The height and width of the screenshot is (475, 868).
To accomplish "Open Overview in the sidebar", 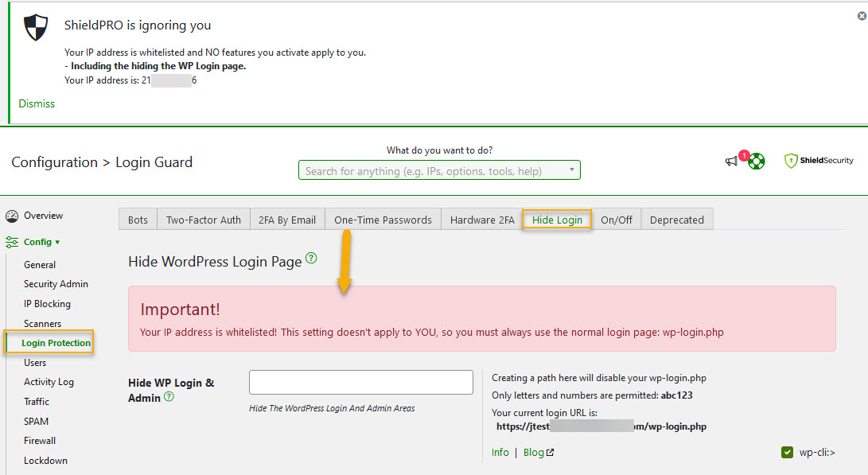I will click(x=43, y=216).
